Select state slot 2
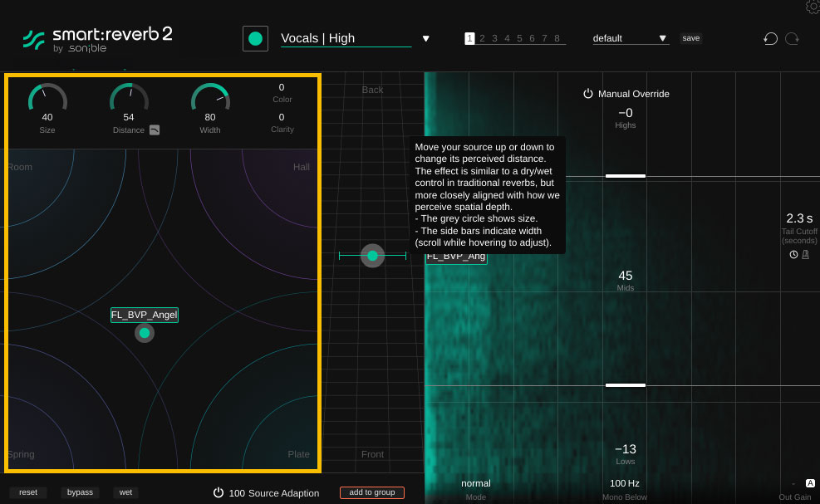 [482, 38]
